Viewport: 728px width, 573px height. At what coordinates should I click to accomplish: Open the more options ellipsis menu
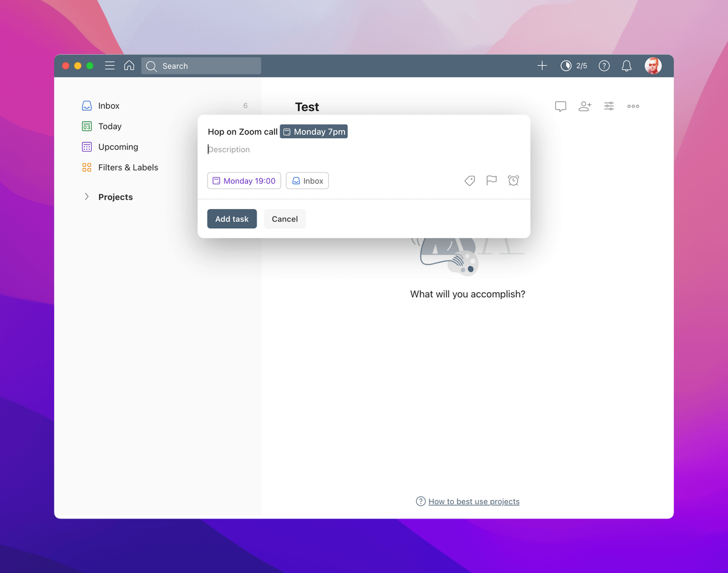pos(633,107)
